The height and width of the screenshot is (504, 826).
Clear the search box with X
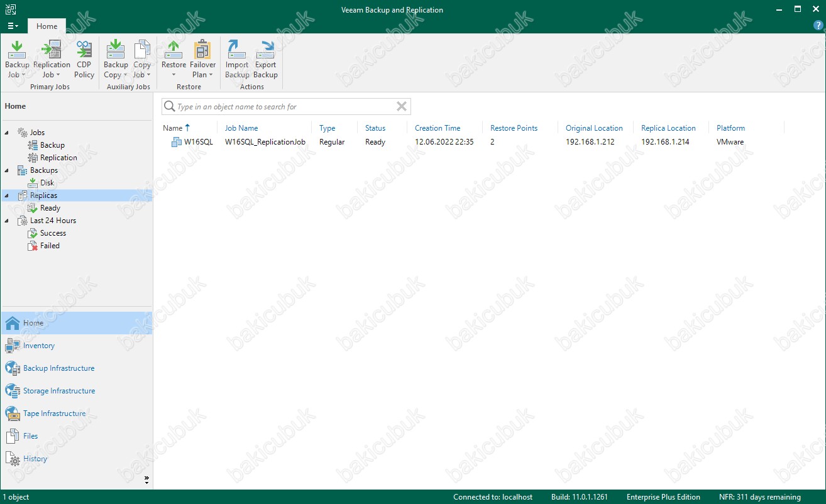point(402,106)
